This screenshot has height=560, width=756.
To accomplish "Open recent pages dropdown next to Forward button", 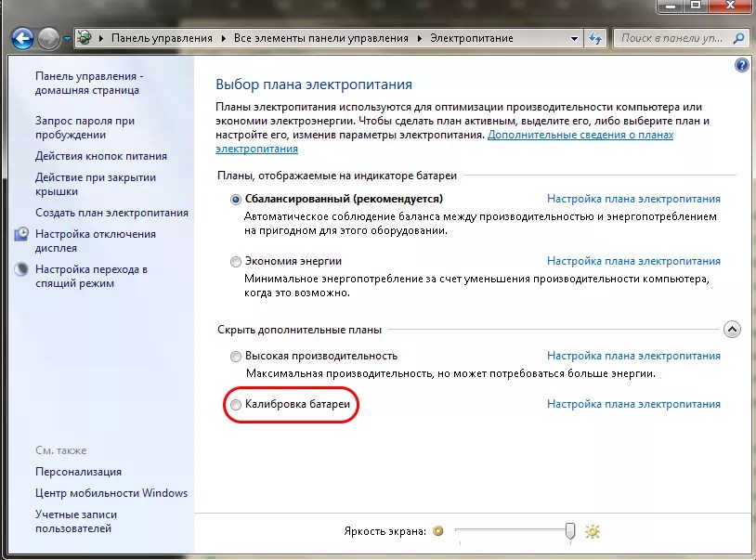I will [x=68, y=39].
